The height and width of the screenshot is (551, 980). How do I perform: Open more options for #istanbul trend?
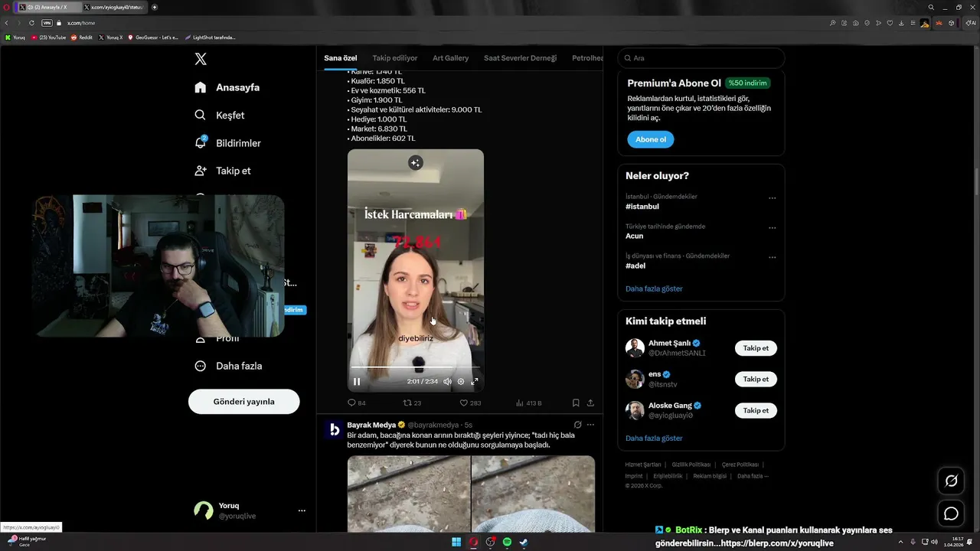(x=772, y=198)
